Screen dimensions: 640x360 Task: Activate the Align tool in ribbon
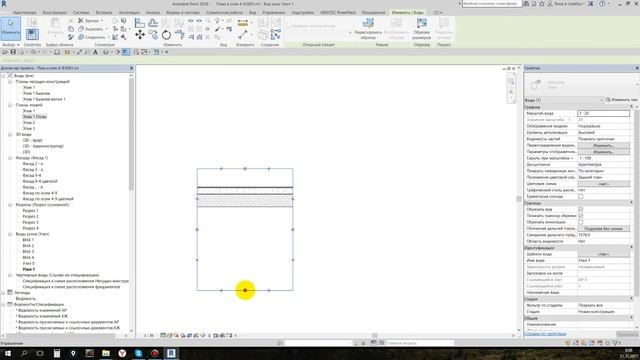[140, 23]
